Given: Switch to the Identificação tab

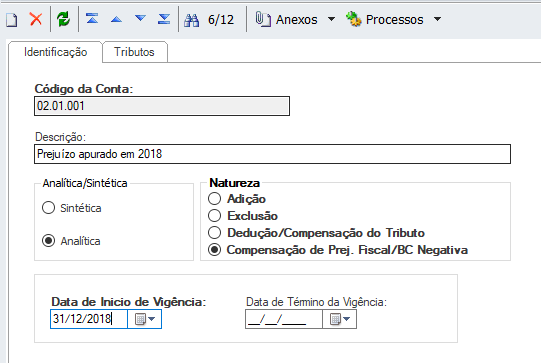Looking at the screenshot, I should pyautogui.click(x=56, y=52).
